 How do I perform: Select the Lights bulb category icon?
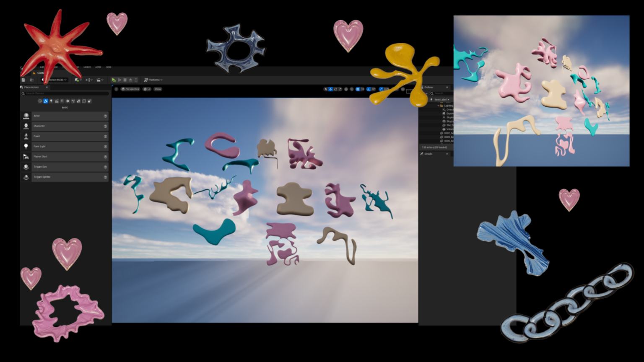[x=51, y=101]
